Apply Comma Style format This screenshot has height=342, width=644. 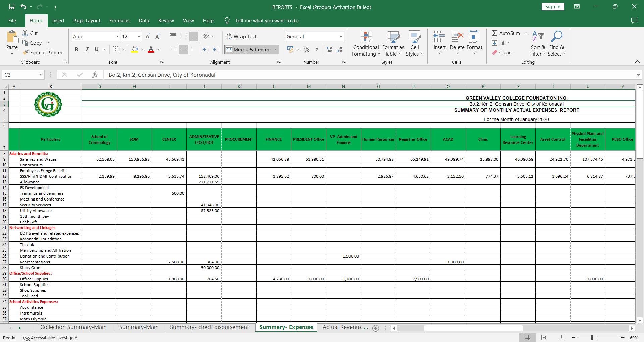316,49
